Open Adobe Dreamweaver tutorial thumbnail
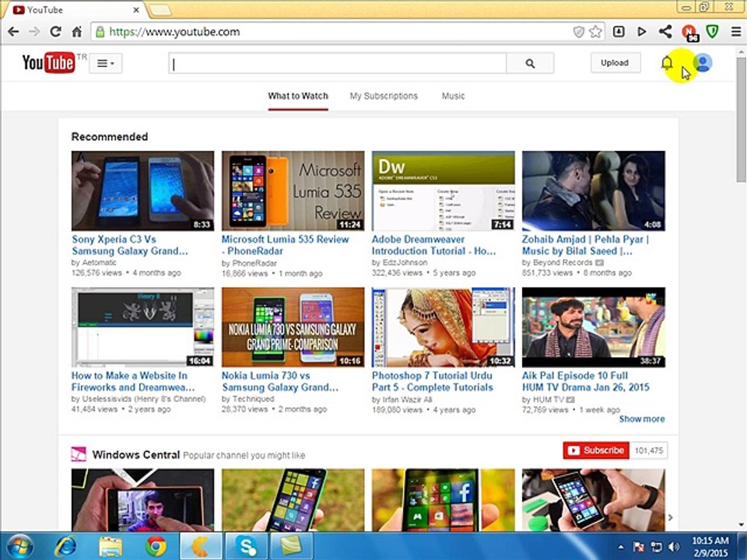This screenshot has height=560, width=747. [x=443, y=191]
